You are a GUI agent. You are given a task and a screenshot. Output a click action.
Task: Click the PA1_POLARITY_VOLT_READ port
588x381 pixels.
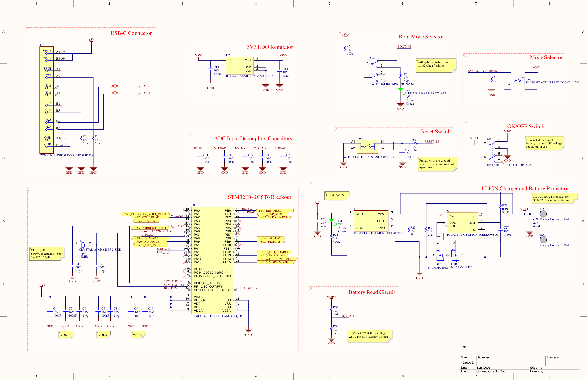pos(145,214)
